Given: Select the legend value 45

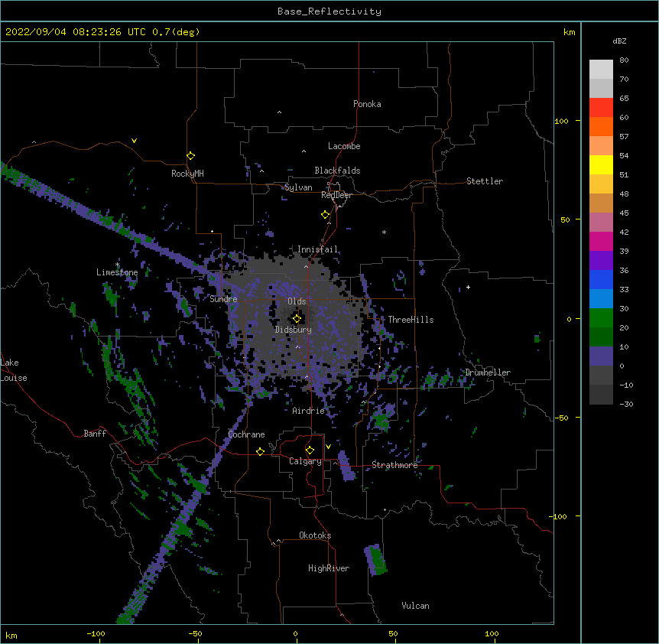Looking at the screenshot, I should tap(624, 213).
